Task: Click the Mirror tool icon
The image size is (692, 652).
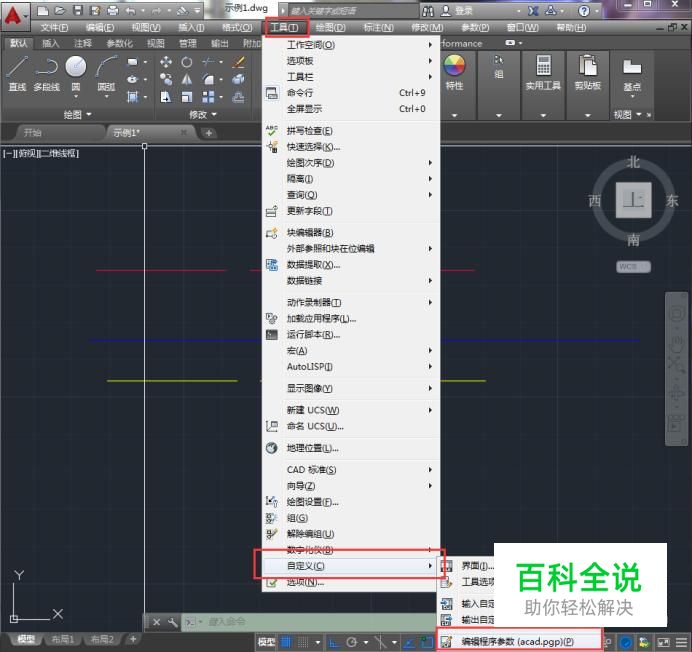Action: pos(187,79)
